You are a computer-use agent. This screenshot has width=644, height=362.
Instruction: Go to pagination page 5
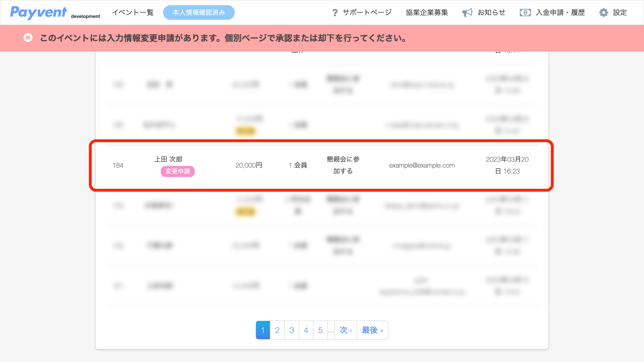(x=320, y=330)
